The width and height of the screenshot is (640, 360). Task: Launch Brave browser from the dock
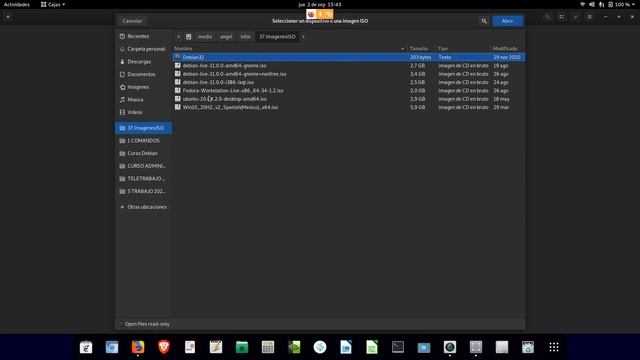coord(164,347)
